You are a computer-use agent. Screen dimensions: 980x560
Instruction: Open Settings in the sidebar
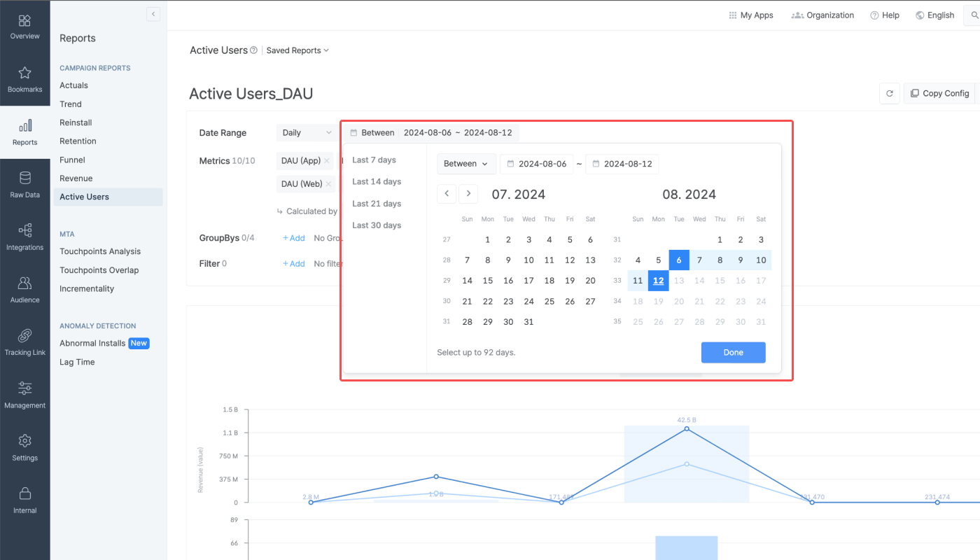[x=24, y=448]
